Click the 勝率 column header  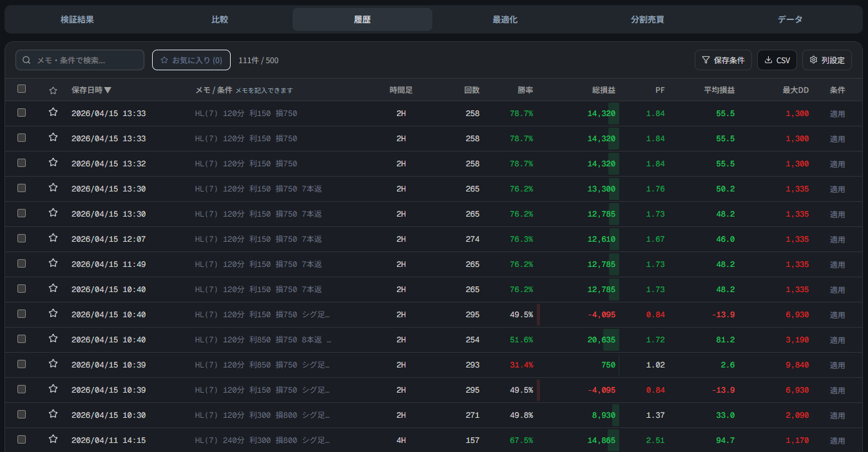click(525, 90)
